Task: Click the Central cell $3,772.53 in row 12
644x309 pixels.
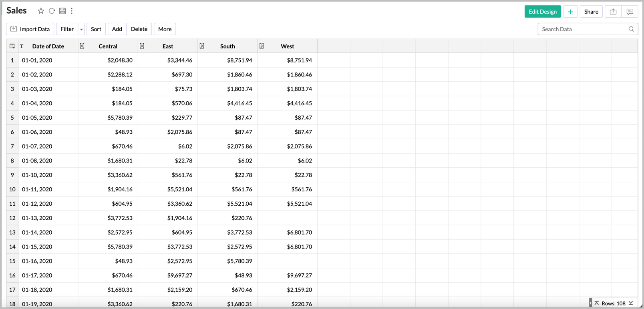Action: (108, 218)
